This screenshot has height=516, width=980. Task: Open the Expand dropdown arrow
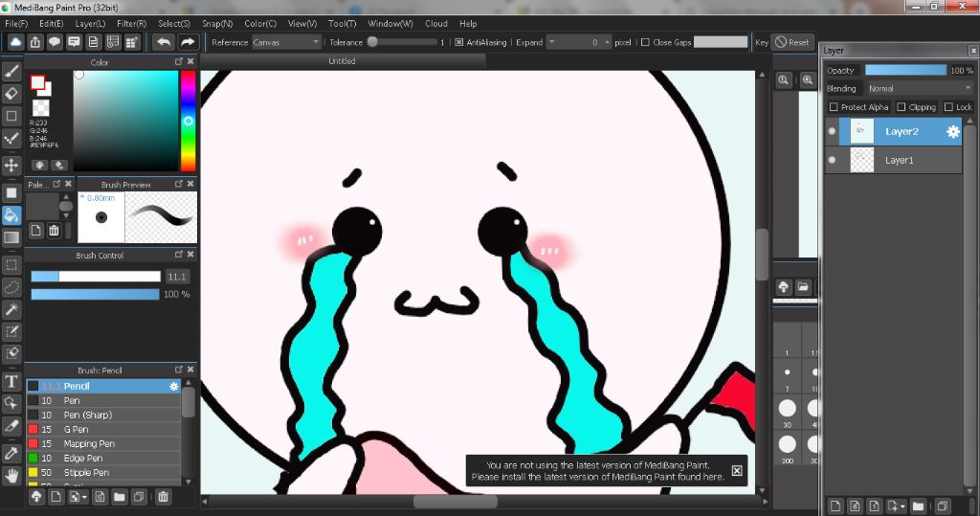click(551, 42)
